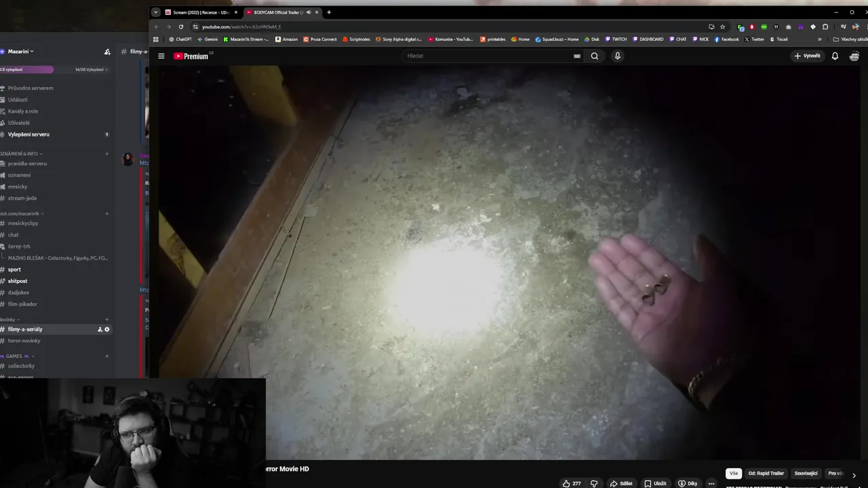This screenshot has height=488, width=868.
Task: Reload the page in Chrome
Action: 181,26
